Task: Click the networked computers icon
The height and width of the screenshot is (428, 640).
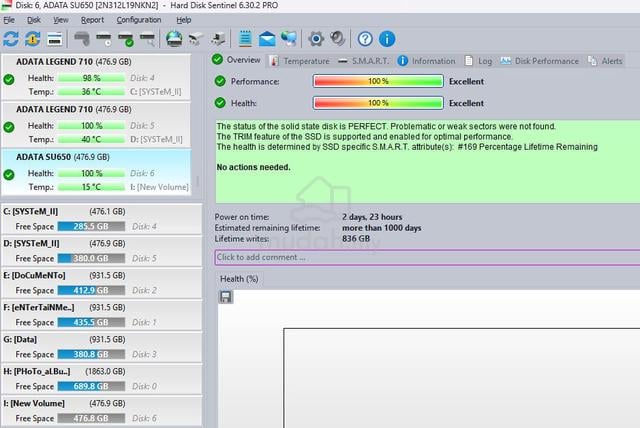Action: pyautogui.click(x=289, y=39)
